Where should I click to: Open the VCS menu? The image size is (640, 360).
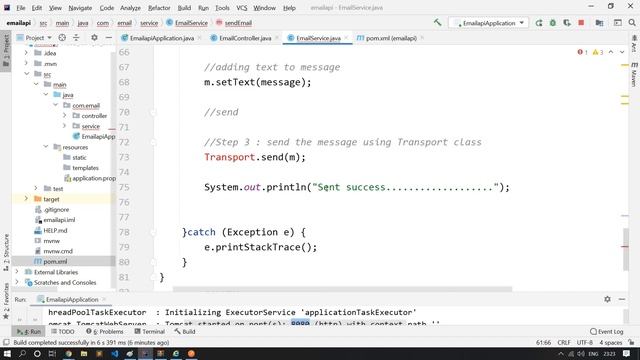tap(242, 8)
